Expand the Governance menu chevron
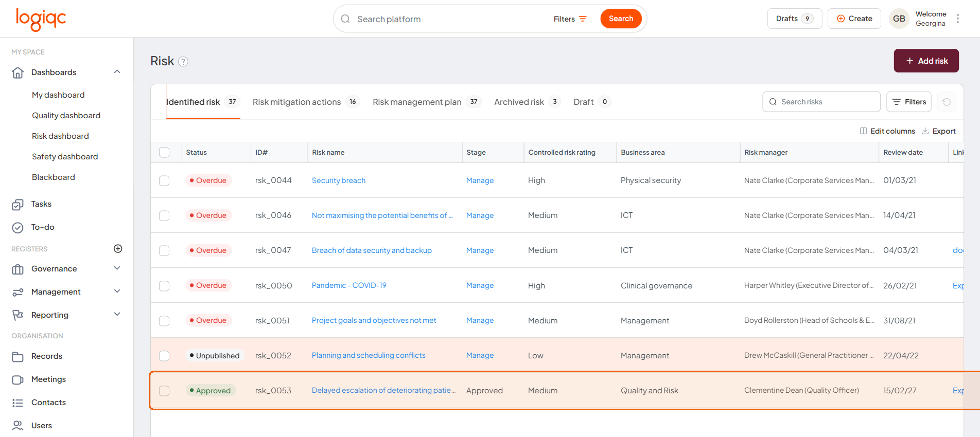980x437 pixels. click(x=117, y=268)
